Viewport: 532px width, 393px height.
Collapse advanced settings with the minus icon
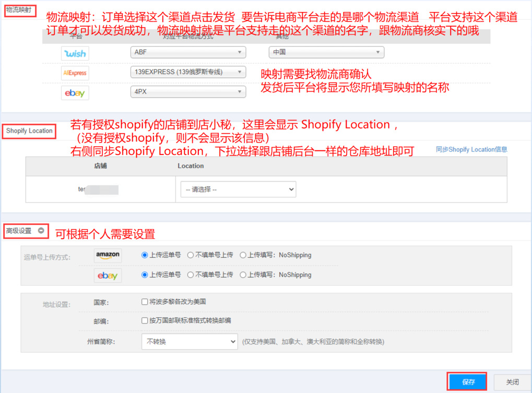click(41, 231)
